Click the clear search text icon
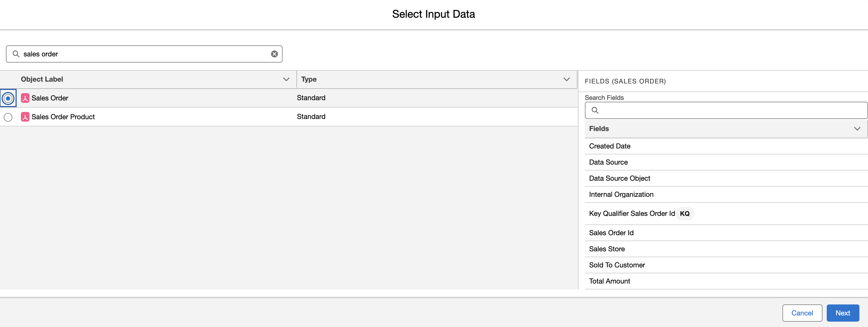The image size is (868, 327). tap(274, 54)
